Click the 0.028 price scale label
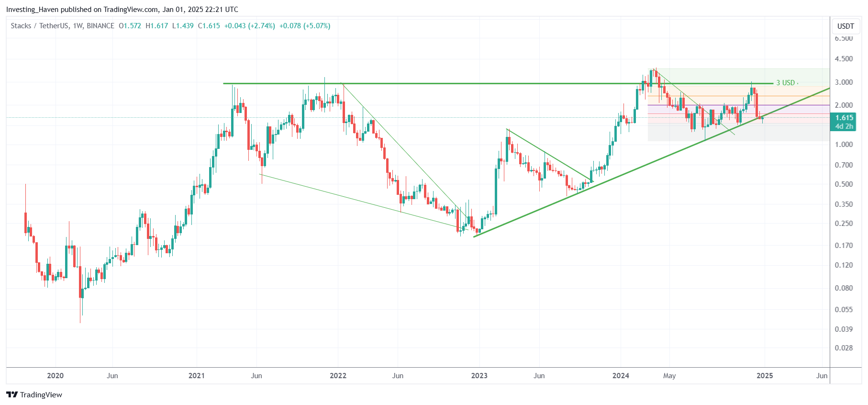 pyautogui.click(x=844, y=348)
